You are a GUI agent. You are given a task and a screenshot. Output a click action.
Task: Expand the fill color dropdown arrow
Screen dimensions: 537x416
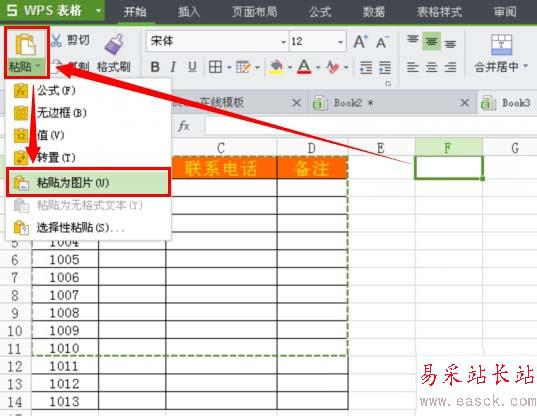(290, 67)
